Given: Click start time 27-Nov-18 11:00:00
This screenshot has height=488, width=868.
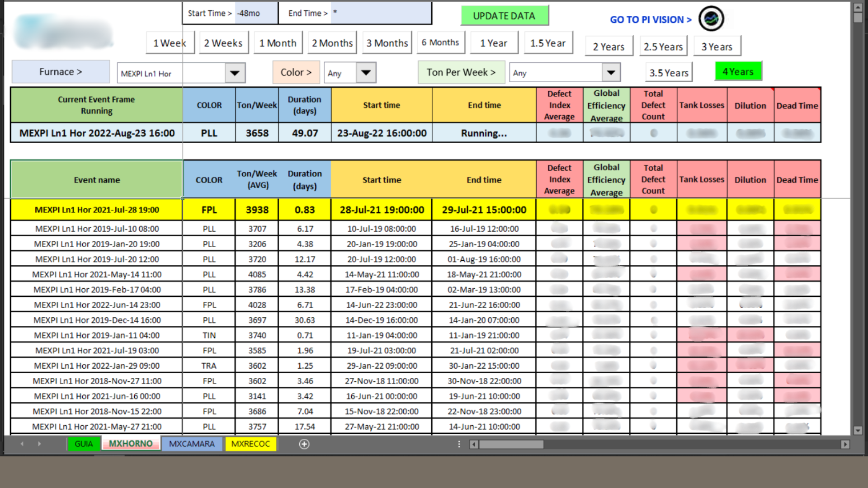Looking at the screenshot, I should 382,381.
